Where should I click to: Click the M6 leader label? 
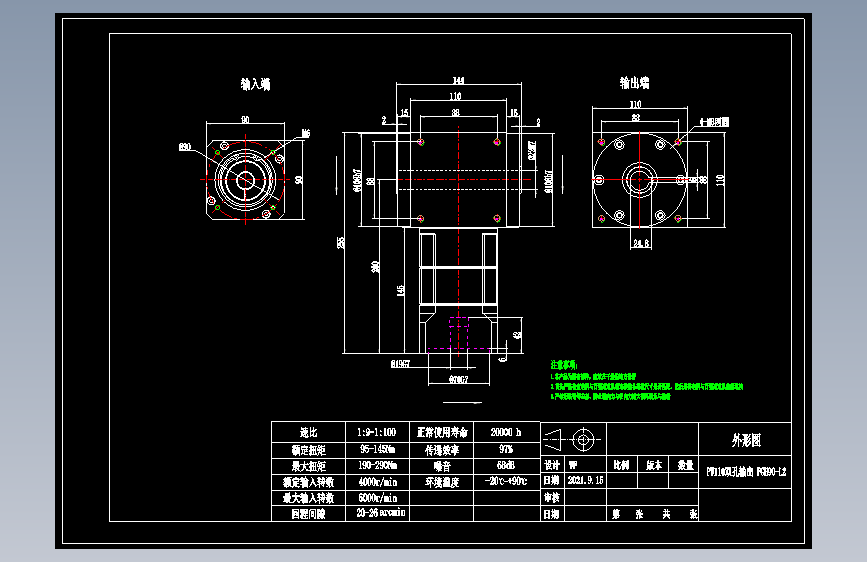[306, 133]
